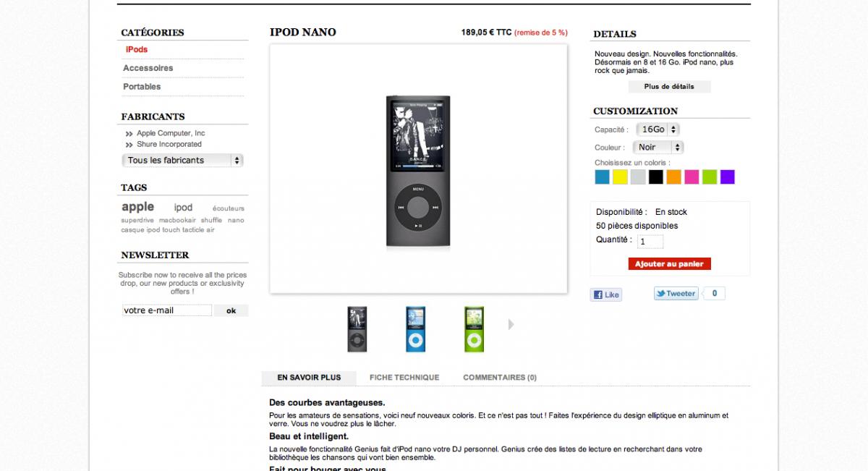The image size is (868, 471).
Task: Pick the yellow color swatch
Action: click(x=620, y=177)
